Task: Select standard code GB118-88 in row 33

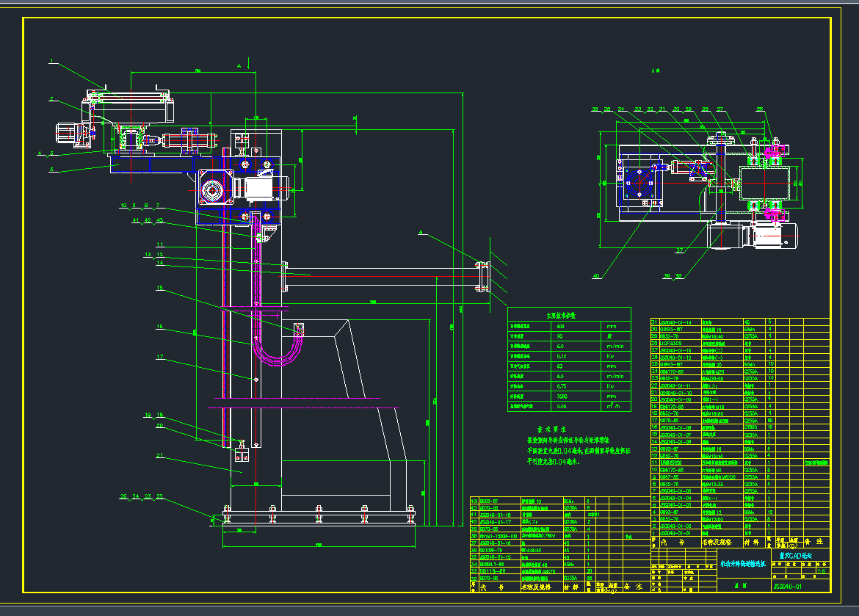Action: (x=492, y=571)
